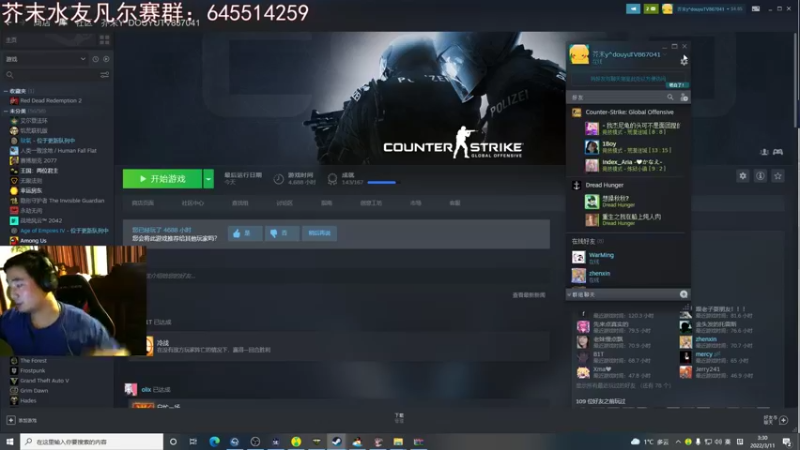This screenshot has width=800, height=450.
Task: Click the game info icon
Action: (760, 176)
